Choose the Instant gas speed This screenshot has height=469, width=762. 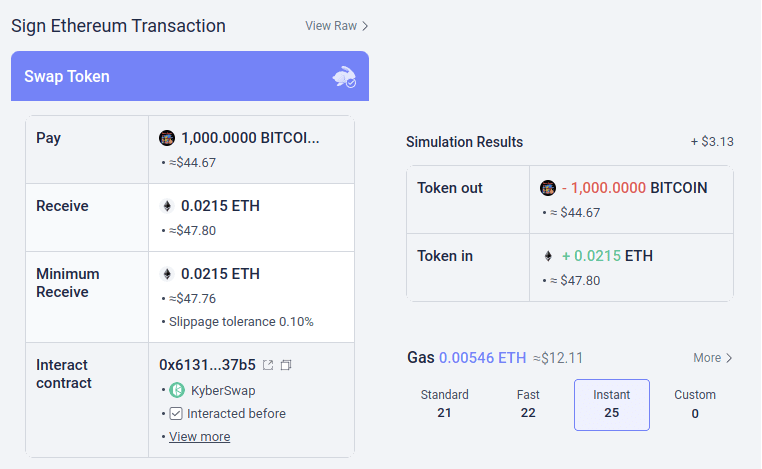pos(611,404)
